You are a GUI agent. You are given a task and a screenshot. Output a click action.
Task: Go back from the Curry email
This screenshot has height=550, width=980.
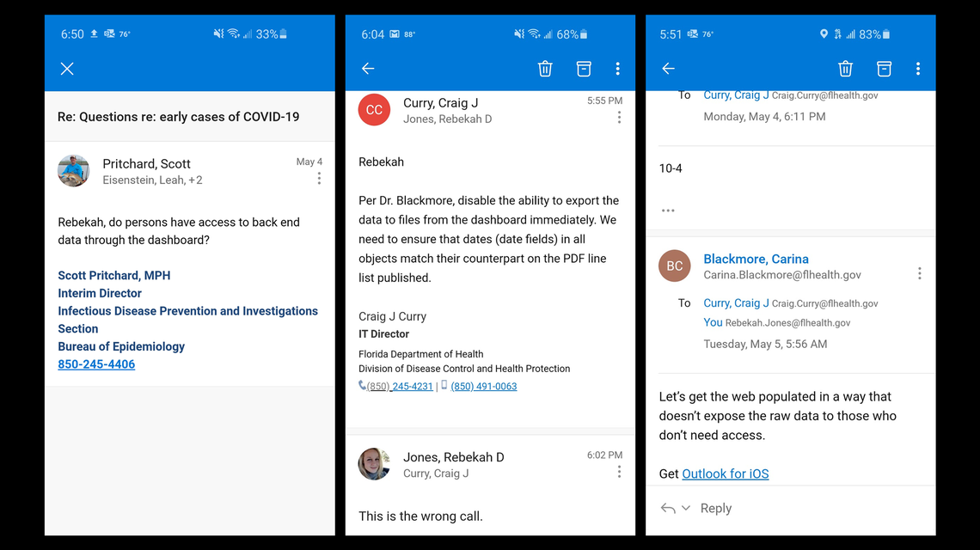[x=368, y=68]
